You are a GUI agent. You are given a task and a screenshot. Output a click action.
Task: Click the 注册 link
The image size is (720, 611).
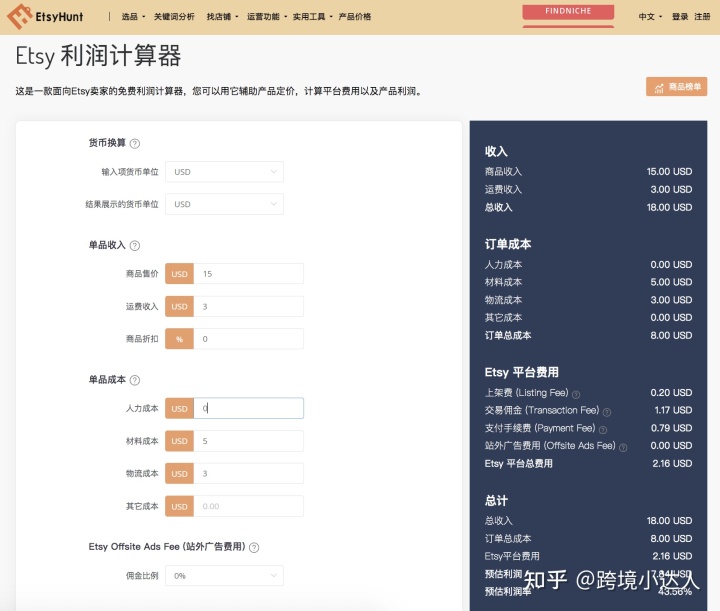tap(702, 17)
